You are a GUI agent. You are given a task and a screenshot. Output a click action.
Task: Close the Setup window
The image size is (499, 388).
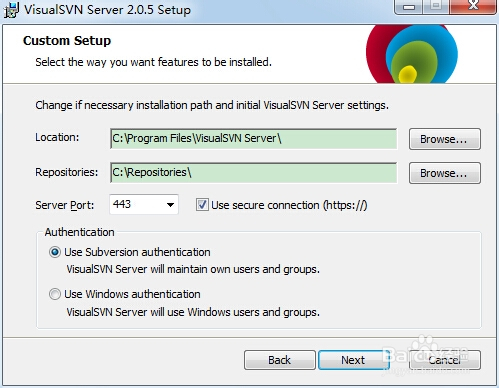click(x=473, y=7)
